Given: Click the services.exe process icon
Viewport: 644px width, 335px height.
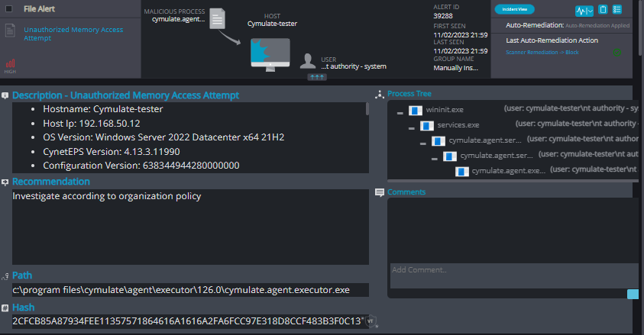Looking at the screenshot, I should coord(427,125).
